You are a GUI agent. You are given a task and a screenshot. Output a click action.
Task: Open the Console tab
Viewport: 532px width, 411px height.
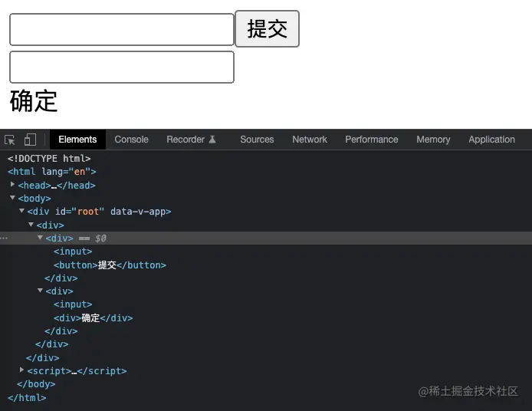click(131, 140)
